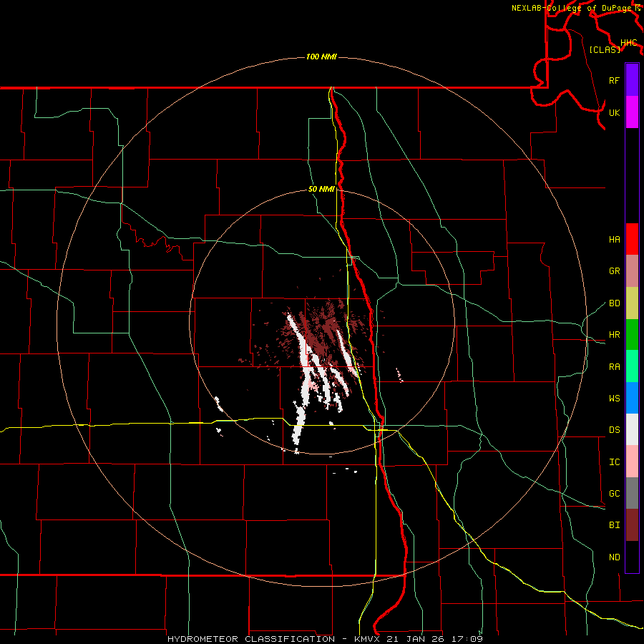The width and height of the screenshot is (644, 644).
Task: Click the UK legend label
Action: pos(614,112)
